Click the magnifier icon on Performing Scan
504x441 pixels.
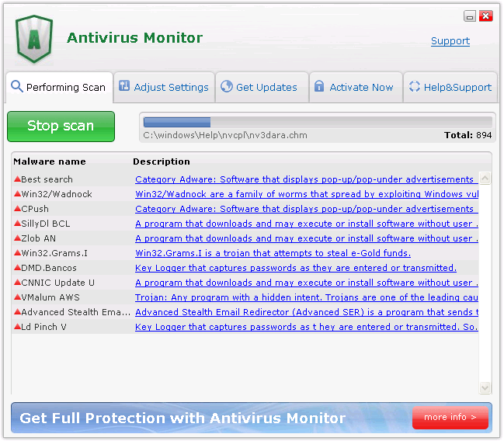pyautogui.click(x=16, y=87)
